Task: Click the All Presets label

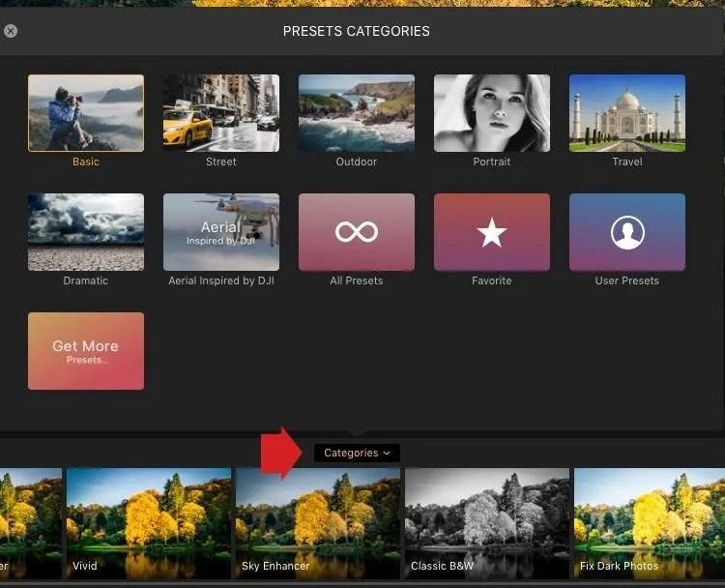Action: (357, 280)
